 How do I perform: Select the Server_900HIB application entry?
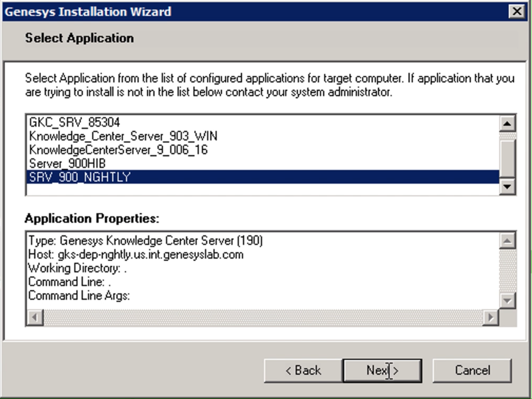(67, 164)
